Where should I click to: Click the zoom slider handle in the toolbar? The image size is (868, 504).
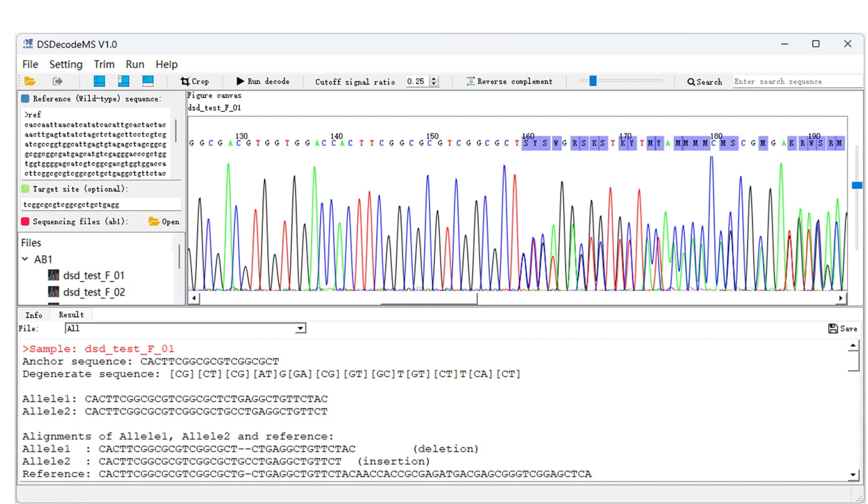pos(593,81)
